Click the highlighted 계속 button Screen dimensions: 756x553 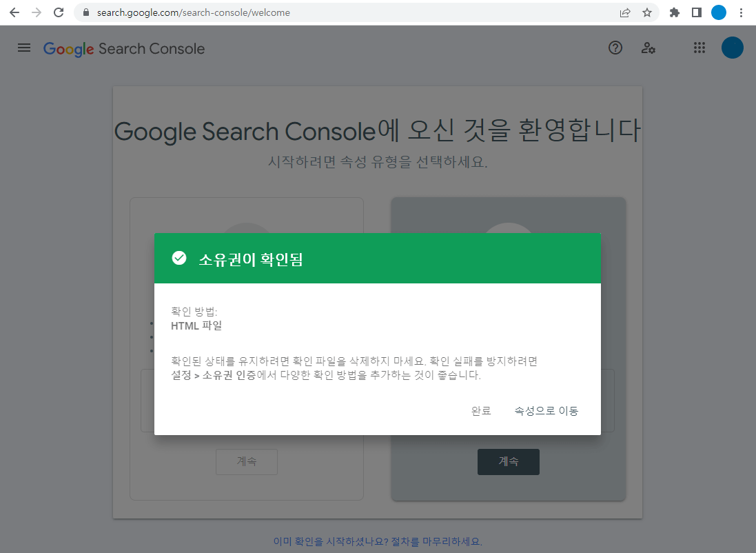coord(508,461)
